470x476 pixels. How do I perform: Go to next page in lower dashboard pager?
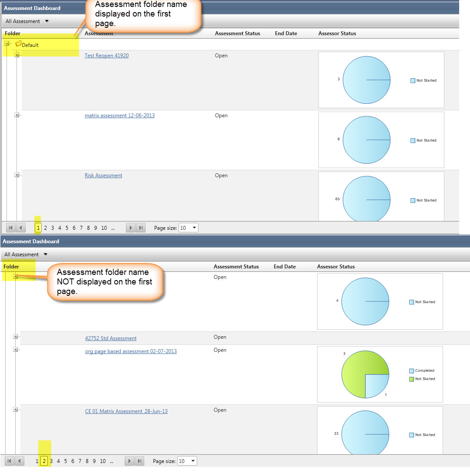point(129,461)
